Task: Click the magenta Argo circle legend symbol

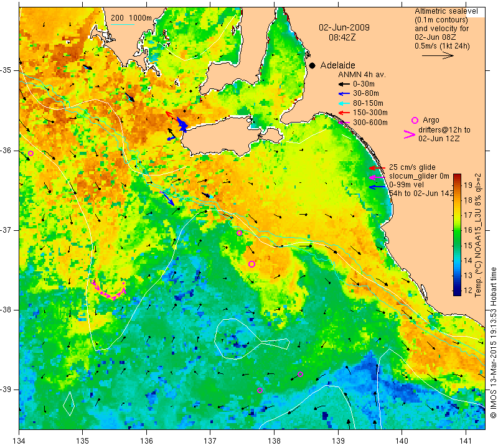Action: pyautogui.click(x=415, y=120)
